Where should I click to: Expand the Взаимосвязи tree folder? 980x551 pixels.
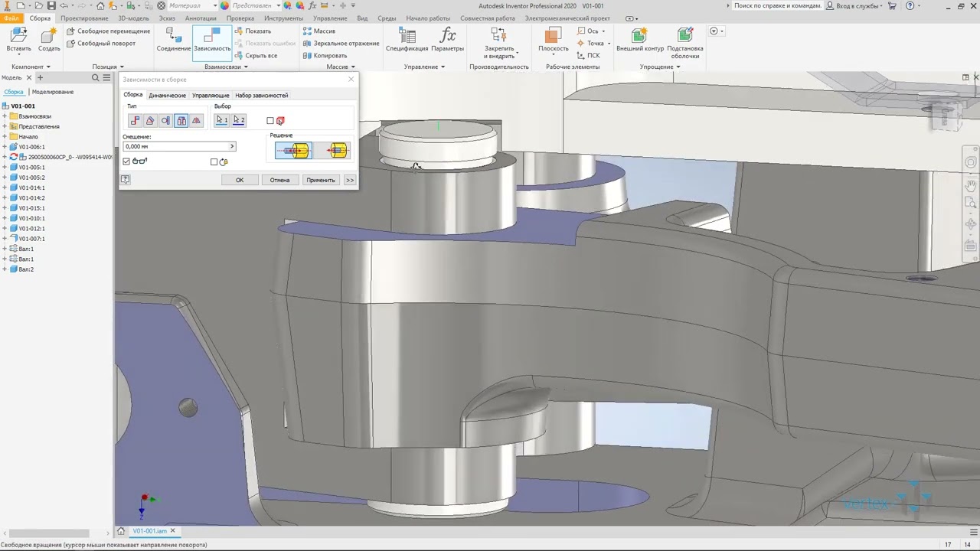[x=5, y=116]
